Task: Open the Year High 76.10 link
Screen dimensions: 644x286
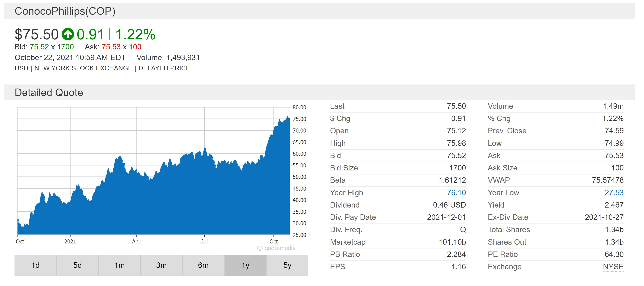Action: coord(456,192)
